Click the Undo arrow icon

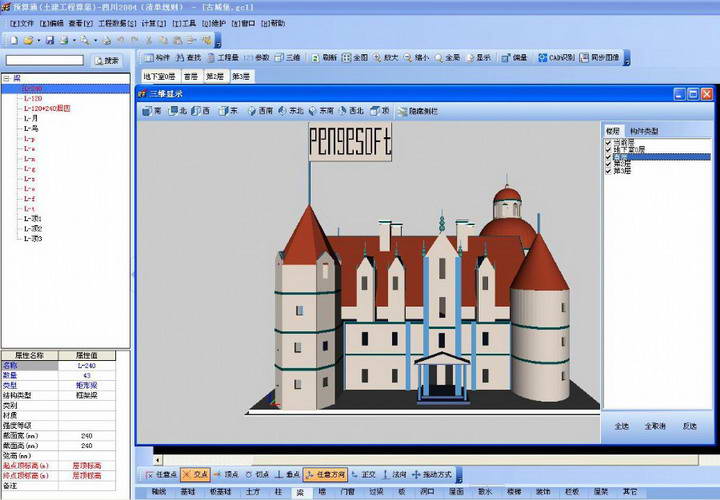[120, 41]
